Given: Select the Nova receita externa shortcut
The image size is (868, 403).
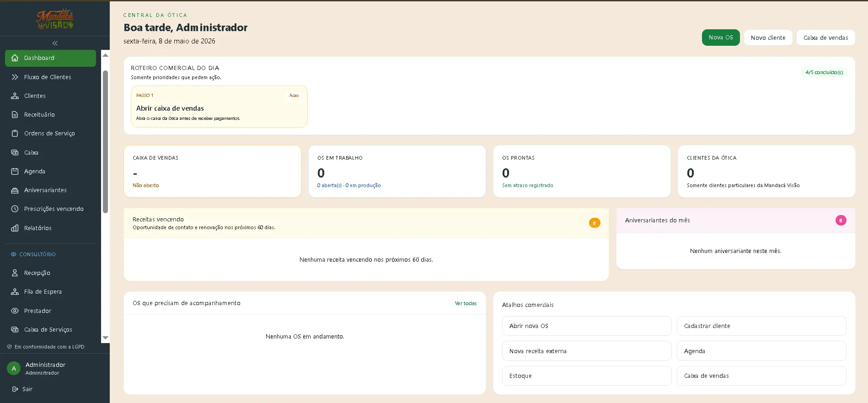Looking at the screenshot, I should [587, 351].
